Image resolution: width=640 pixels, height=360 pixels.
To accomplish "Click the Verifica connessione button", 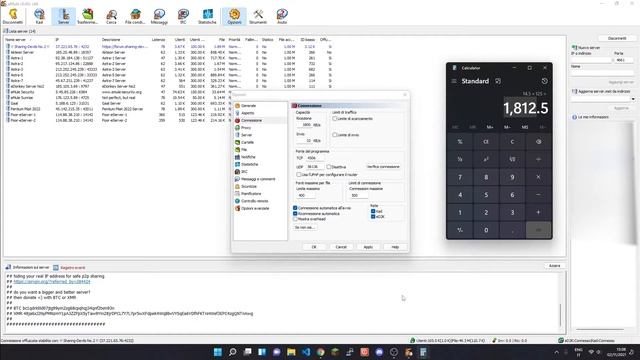I will (383, 167).
